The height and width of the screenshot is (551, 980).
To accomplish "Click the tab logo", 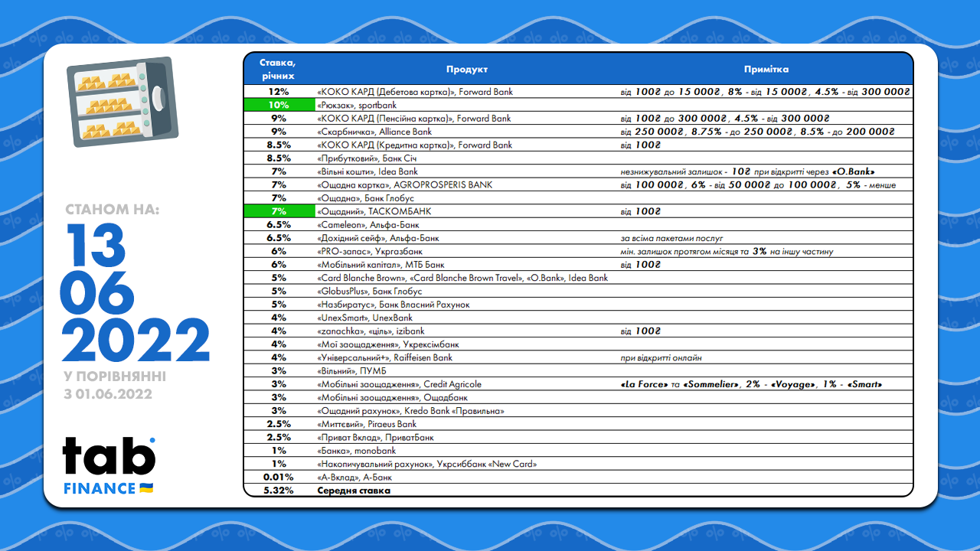I will tap(109, 456).
